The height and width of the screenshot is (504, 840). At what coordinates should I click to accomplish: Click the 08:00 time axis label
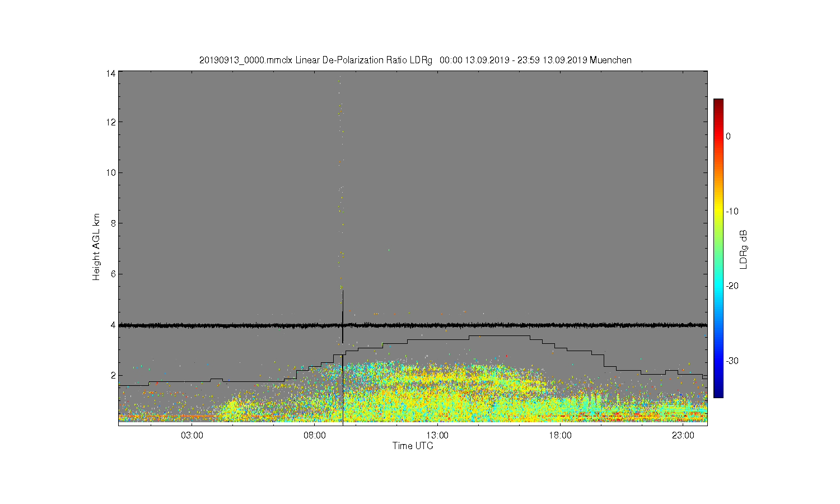pos(315,435)
